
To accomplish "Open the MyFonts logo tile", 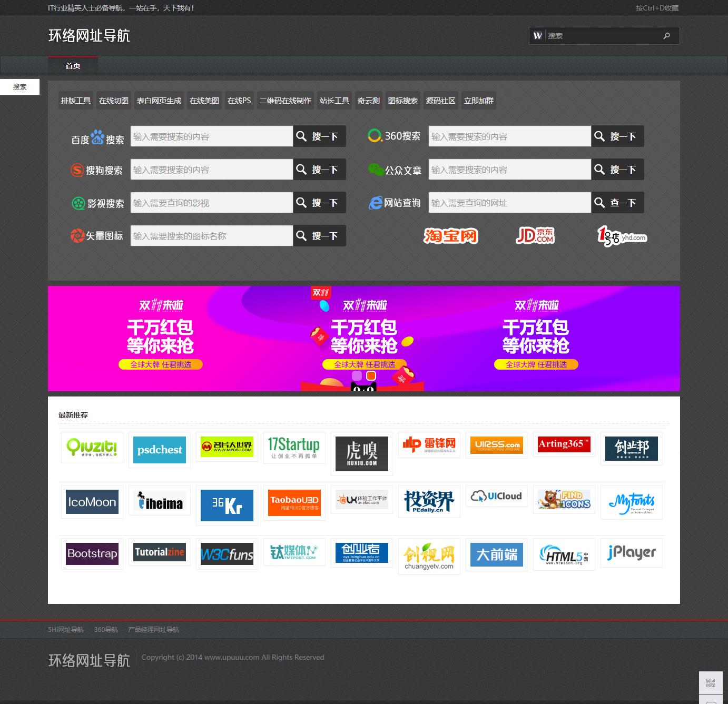I will (632, 502).
